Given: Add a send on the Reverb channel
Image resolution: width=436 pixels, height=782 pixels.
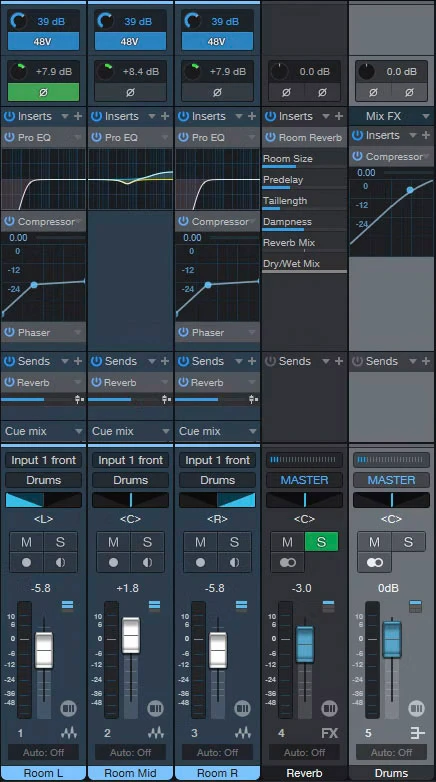Looking at the screenshot, I should (x=339, y=361).
